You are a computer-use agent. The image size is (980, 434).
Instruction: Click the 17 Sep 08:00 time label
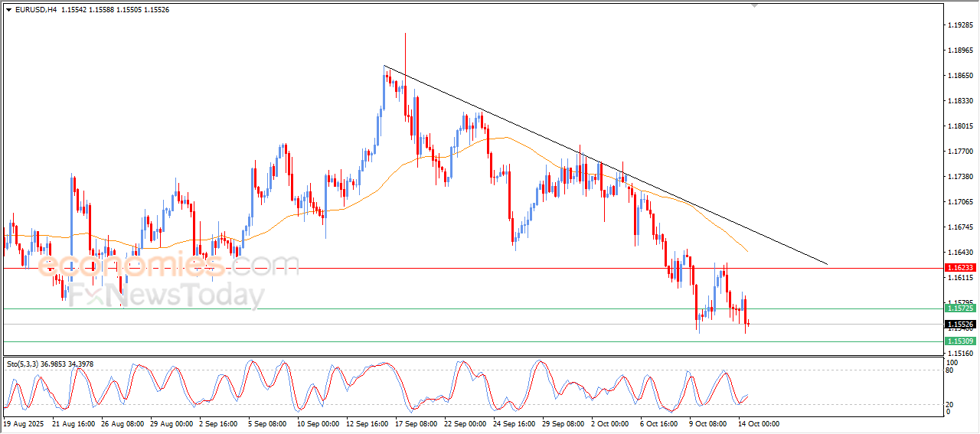click(x=416, y=423)
